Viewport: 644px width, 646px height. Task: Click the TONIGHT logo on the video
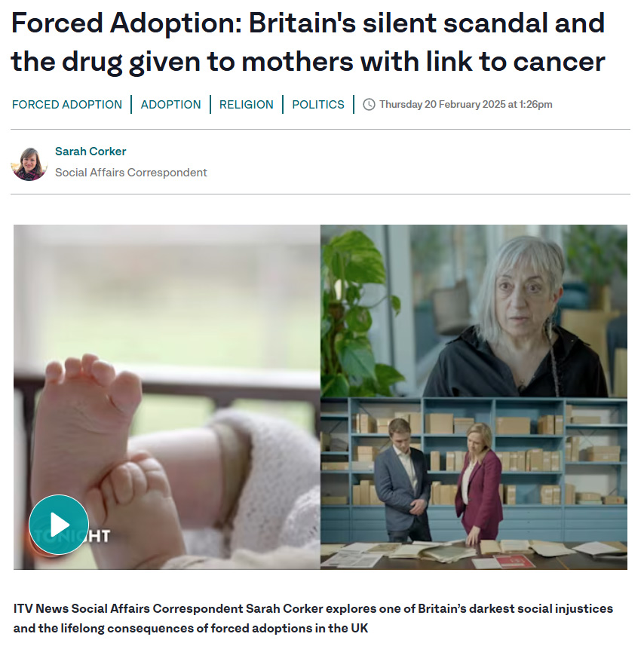71,536
